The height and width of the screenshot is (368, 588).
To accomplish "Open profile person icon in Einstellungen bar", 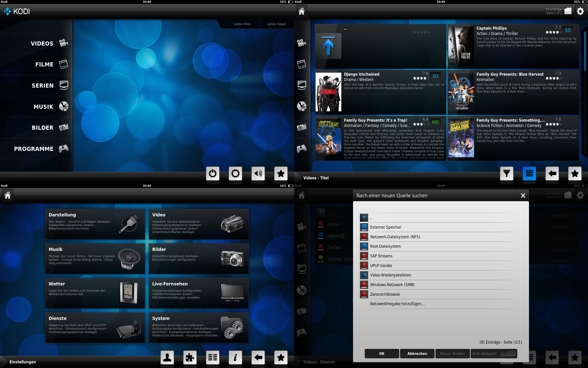I will [x=167, y=357].
